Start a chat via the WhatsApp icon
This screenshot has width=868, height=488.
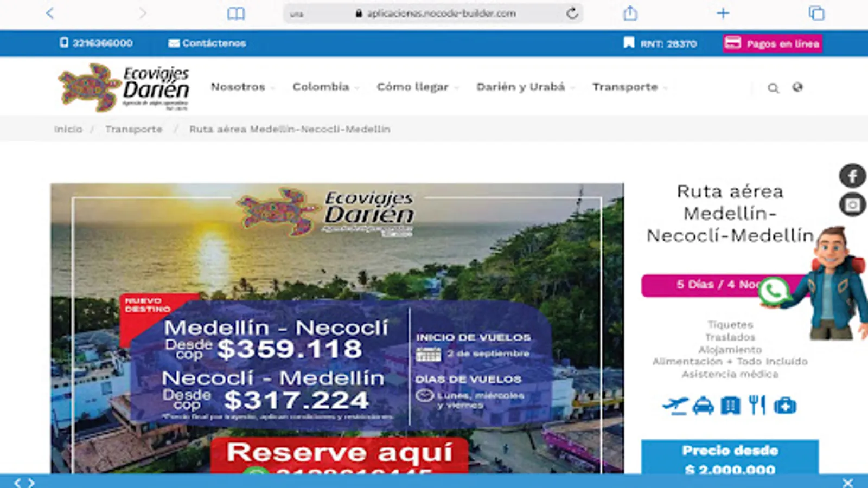coord(774,291)
